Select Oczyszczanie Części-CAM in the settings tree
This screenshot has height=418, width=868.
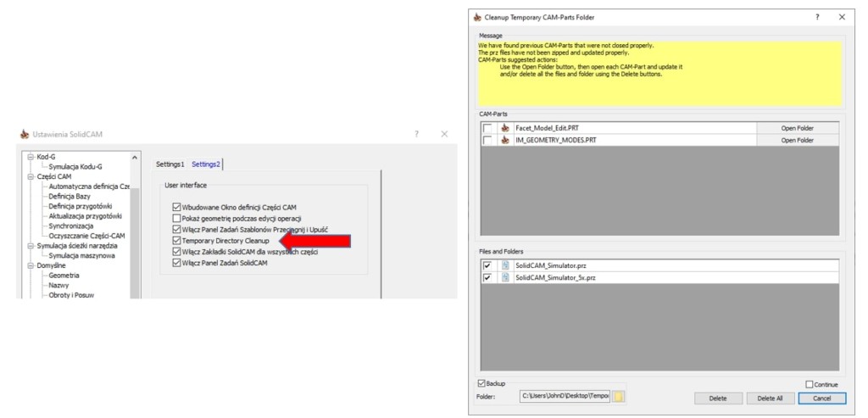coord(86,236)
